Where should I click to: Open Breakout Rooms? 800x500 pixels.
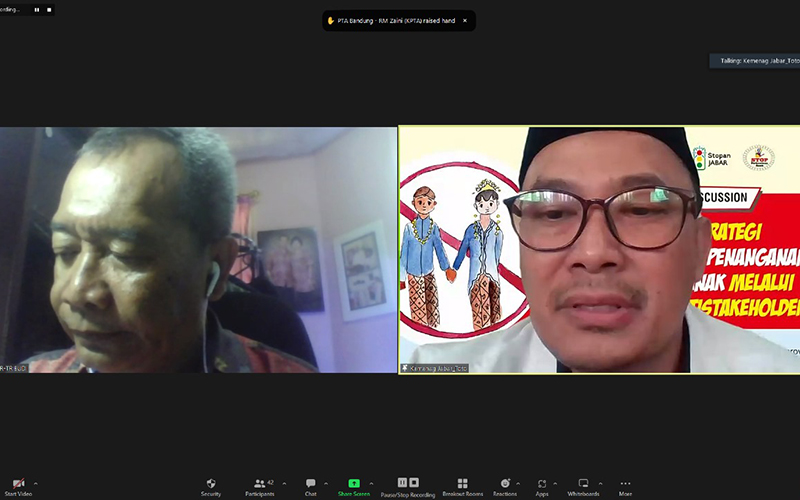pyautogui.click(x=462, y=486)
